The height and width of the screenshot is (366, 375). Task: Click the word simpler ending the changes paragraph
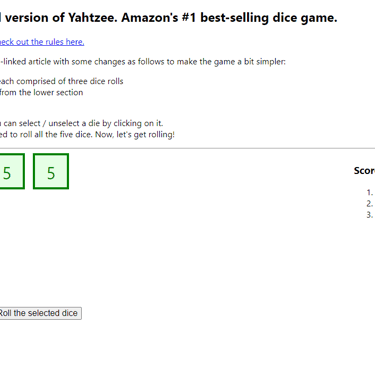tap(271, 62)
